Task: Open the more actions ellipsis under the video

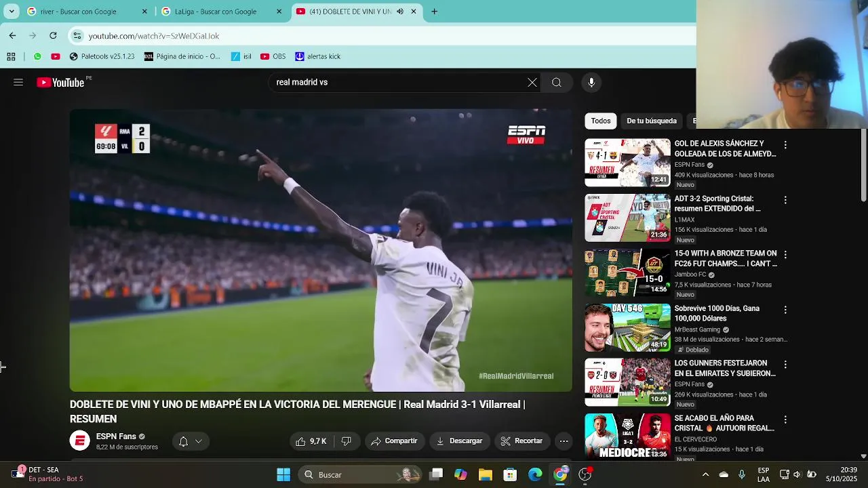Action: pyautogui.click(x=564, y=441)
